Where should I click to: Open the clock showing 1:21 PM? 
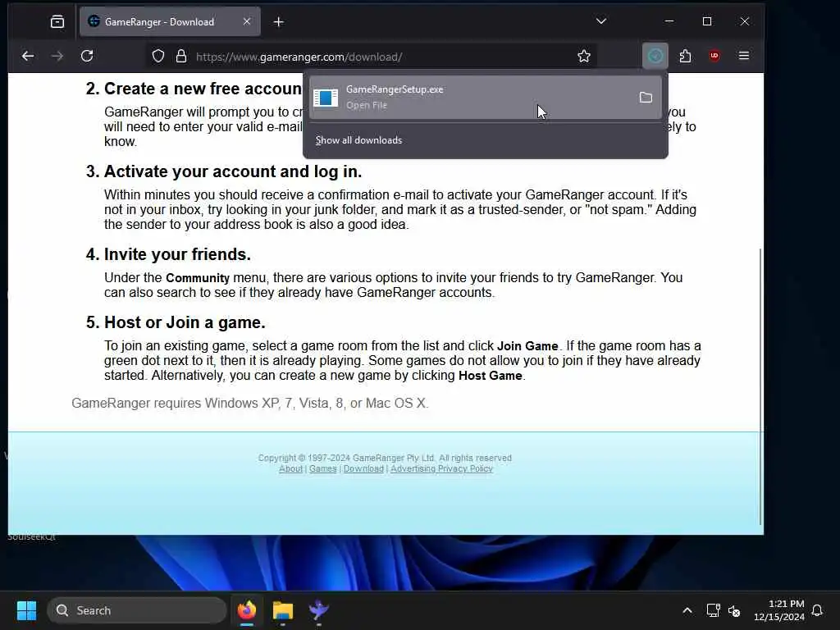[779, 610]
